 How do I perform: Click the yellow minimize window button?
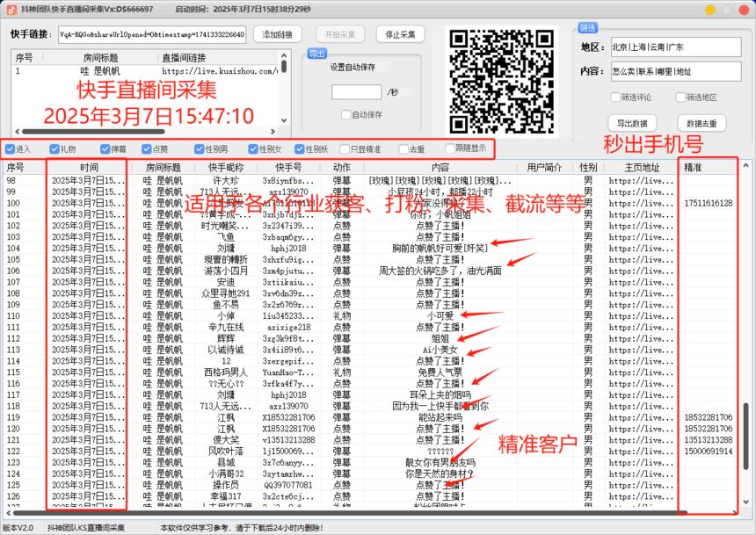point(709,10)
